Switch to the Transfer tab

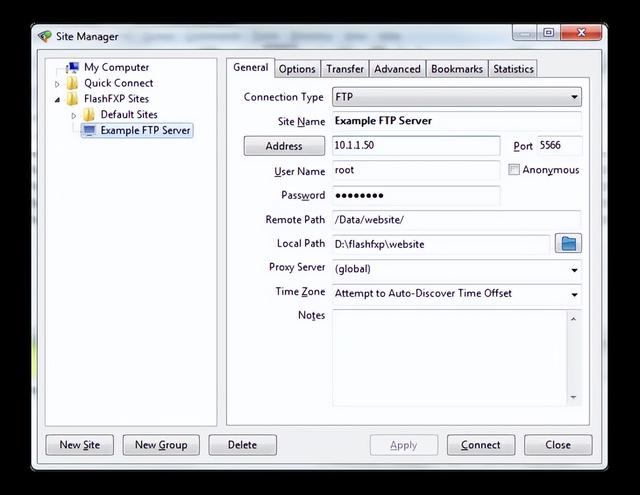344,69
